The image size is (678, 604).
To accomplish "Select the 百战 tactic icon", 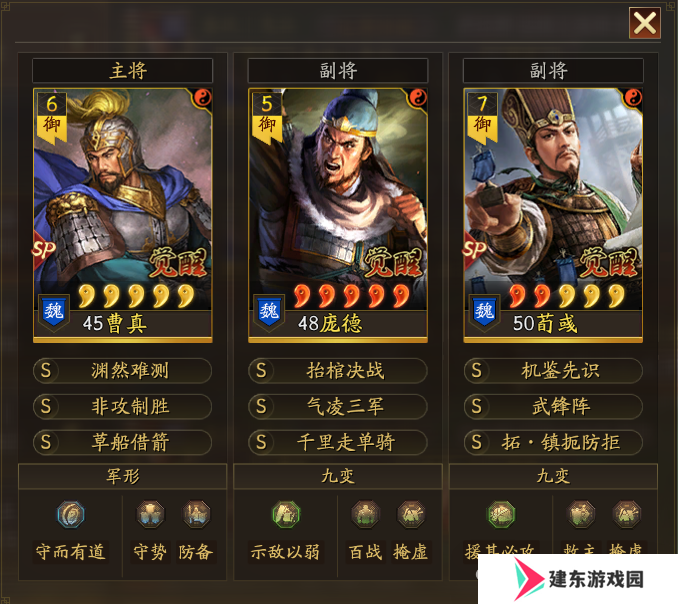I will (365, 515).
